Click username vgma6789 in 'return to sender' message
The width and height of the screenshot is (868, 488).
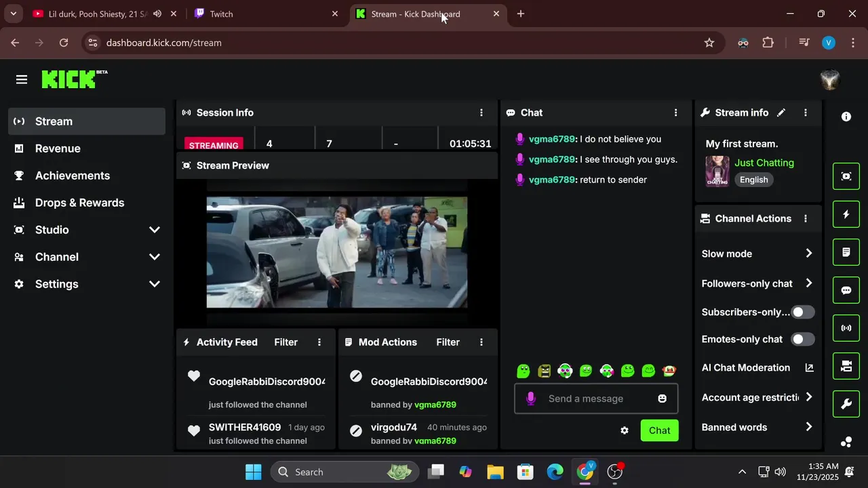(552, 180)
